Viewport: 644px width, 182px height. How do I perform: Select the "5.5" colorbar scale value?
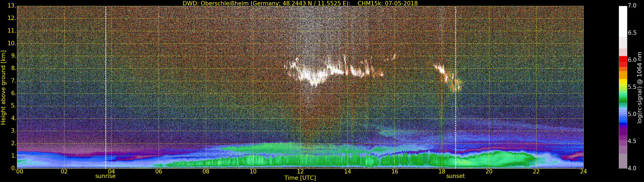632,87
